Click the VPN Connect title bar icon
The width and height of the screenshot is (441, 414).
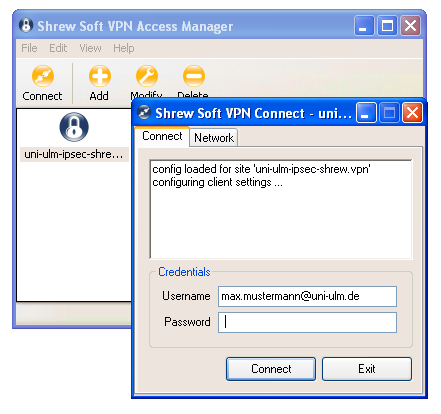pyautogui.click(x=145, y=113)
